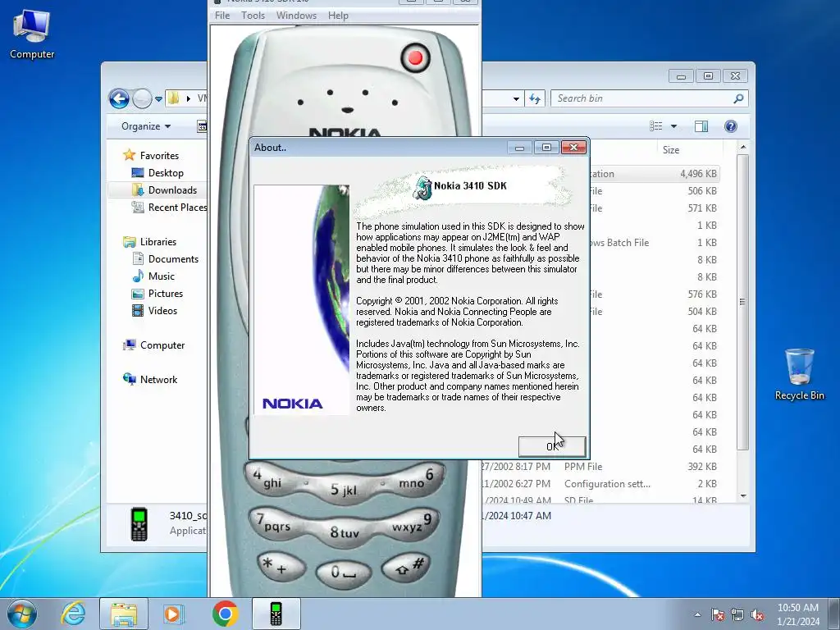840x630 pixels.
Task: Open Pictures library
Action: [166, 294]
